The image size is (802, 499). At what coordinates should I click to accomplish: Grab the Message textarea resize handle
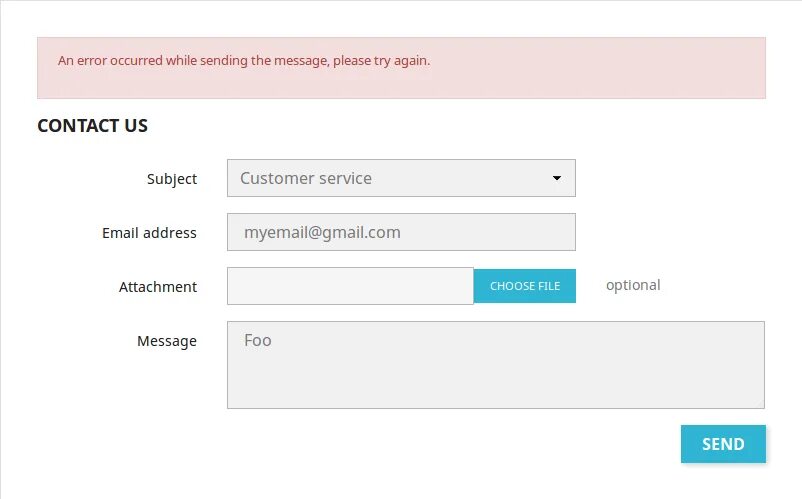point(760,404)
